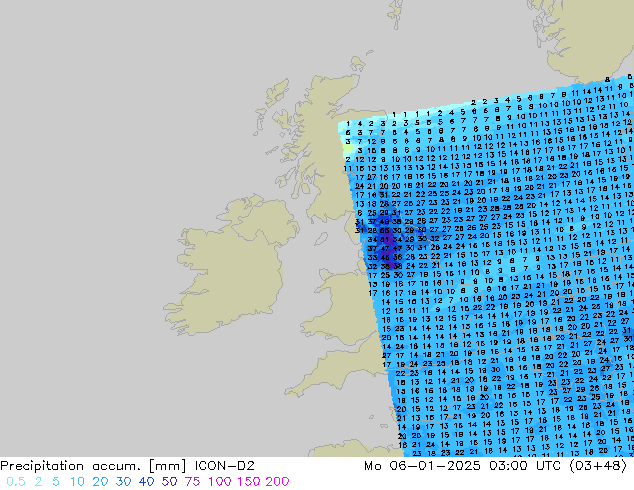Image resolution: width=634 pixels, height=490 pixels.
Task: Click the '03:00 UTC' time text
Action: click(525, 466)
